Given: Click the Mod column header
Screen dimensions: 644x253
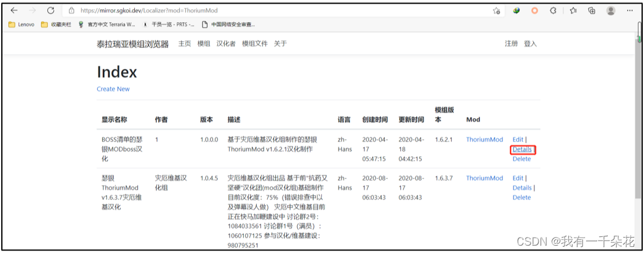Looking at the screenshot, I should [473, 119].
